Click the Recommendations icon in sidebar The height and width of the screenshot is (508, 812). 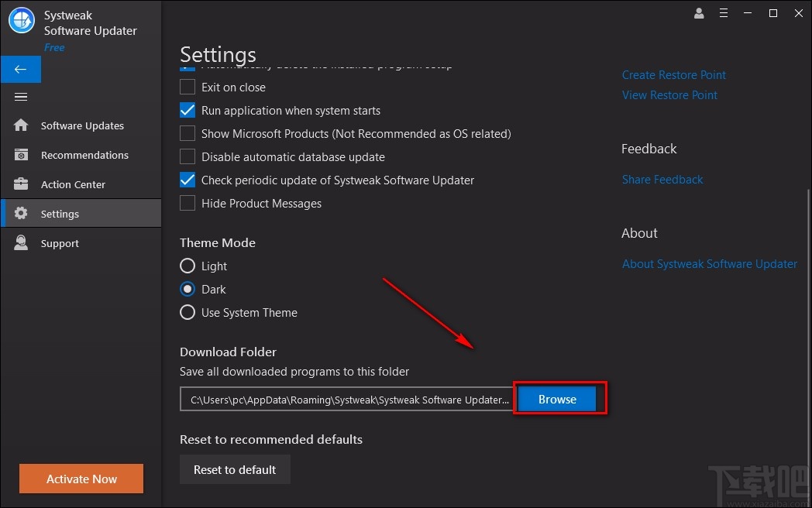pyautogui.click(x=21, y=155)
